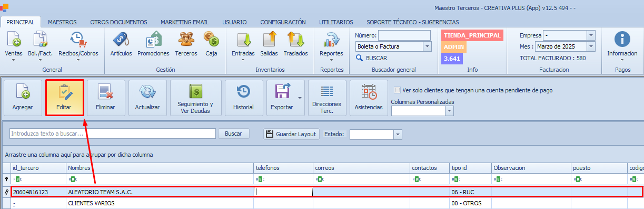The image size is (644, 209).
Task: Click the Actualizar refresh button
Action: point(147,98)
